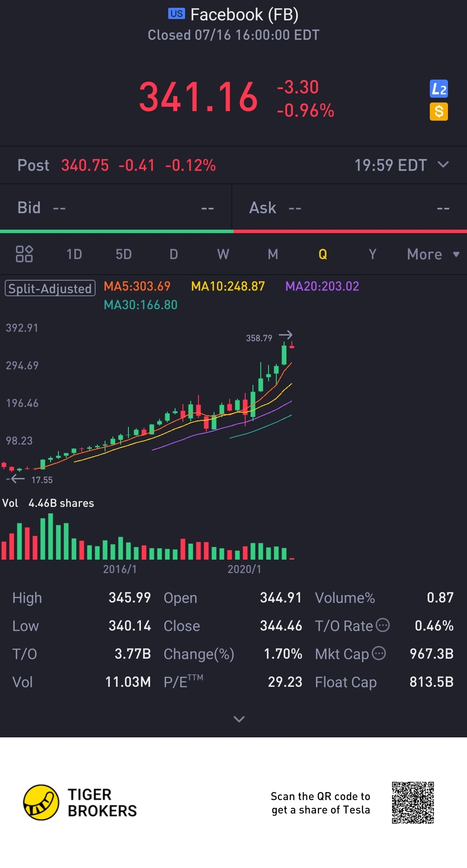The height and width of the screenshot is (868, 467).
Task: Tap the P/E TTM 29.23 value
Action: (x=285, y=682)
